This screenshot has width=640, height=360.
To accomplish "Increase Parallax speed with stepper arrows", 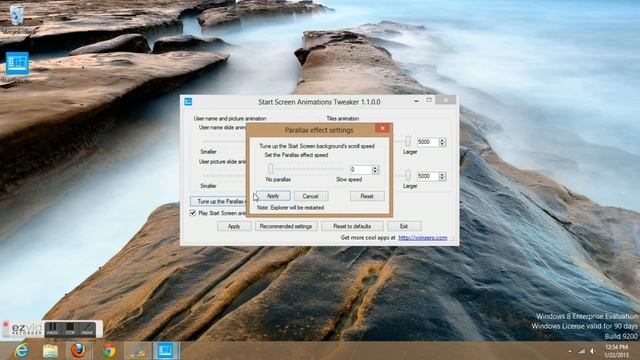I will [375, 169].
